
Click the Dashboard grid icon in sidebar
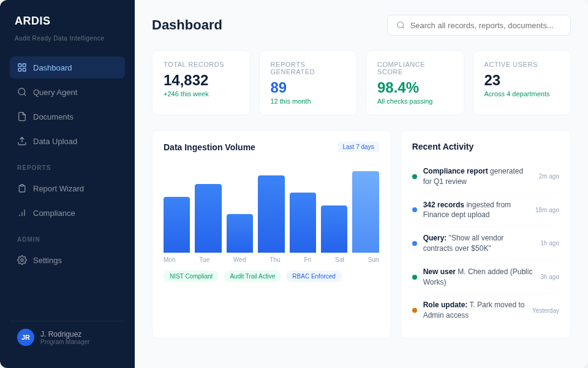[x=22, y=67]
